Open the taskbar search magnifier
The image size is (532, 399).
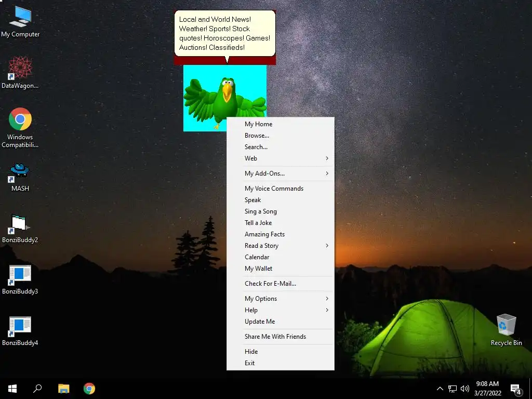click(x=37, y=389)
